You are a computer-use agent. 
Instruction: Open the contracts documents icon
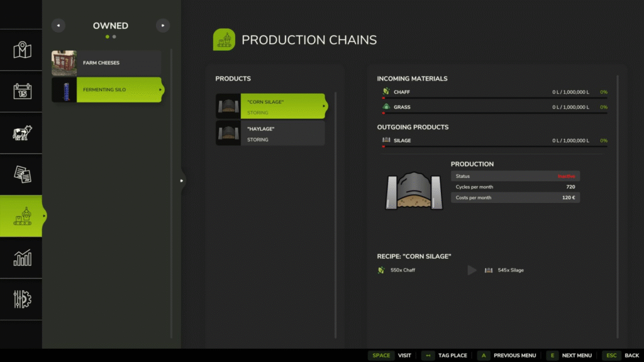pos(22,174)
